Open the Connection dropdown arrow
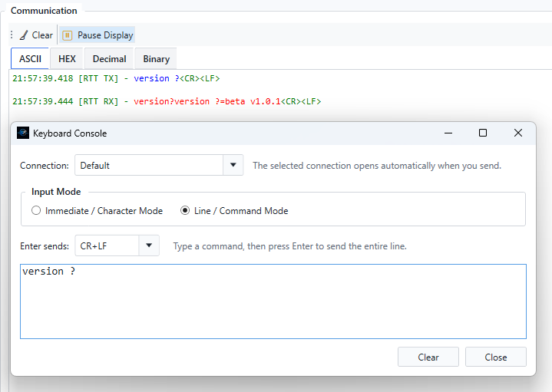Viewport: 552px width, 392px height. pos(233,165)
